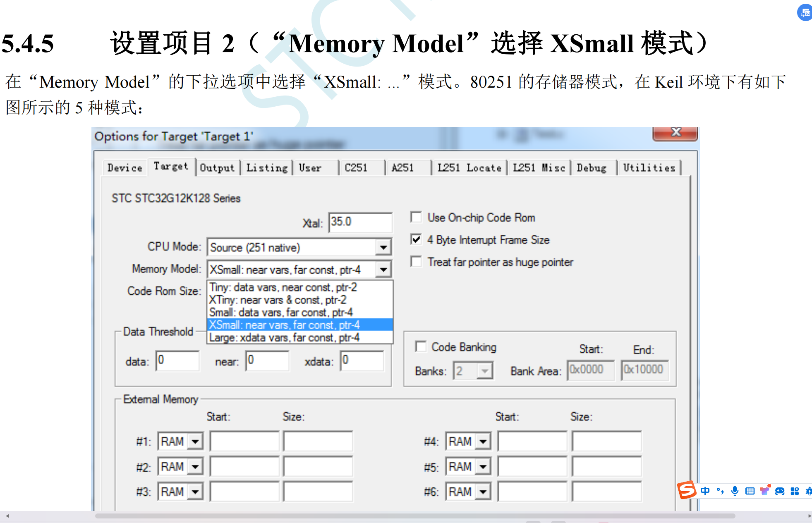The width and height of the screenshot is (812, 523).
Task: Select highlighted 'XSmall: near vars, far const' option
Action: pyautogui.click(x=300, y=325)
